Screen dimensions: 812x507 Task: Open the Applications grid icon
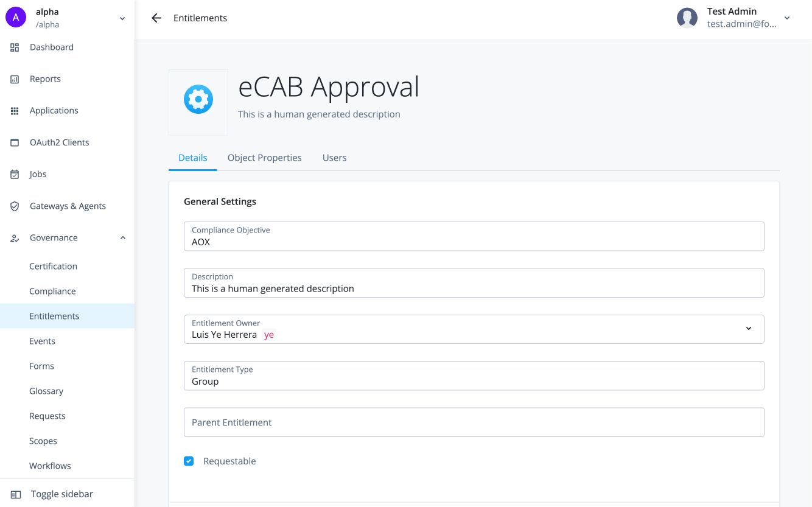tap(15, 111)
